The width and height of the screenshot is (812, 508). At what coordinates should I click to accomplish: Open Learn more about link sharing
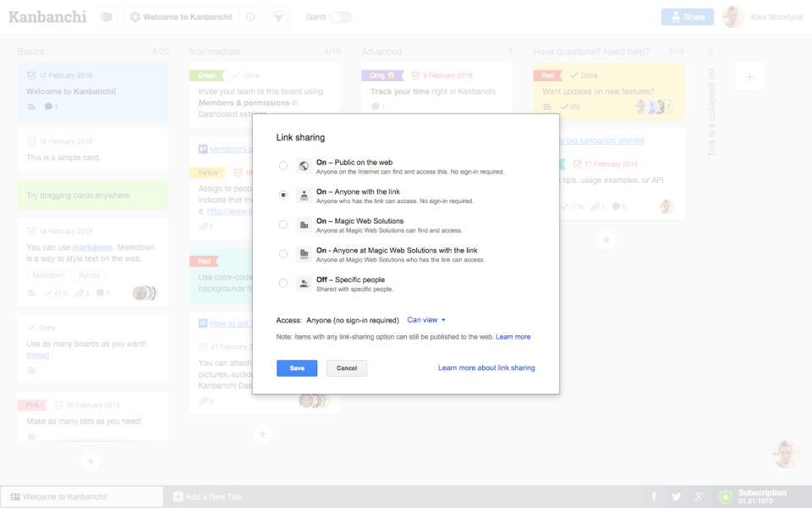coord(486,367)
